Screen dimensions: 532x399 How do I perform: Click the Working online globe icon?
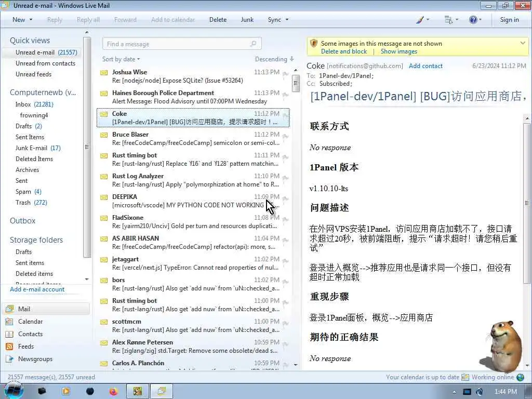point(520,377)
